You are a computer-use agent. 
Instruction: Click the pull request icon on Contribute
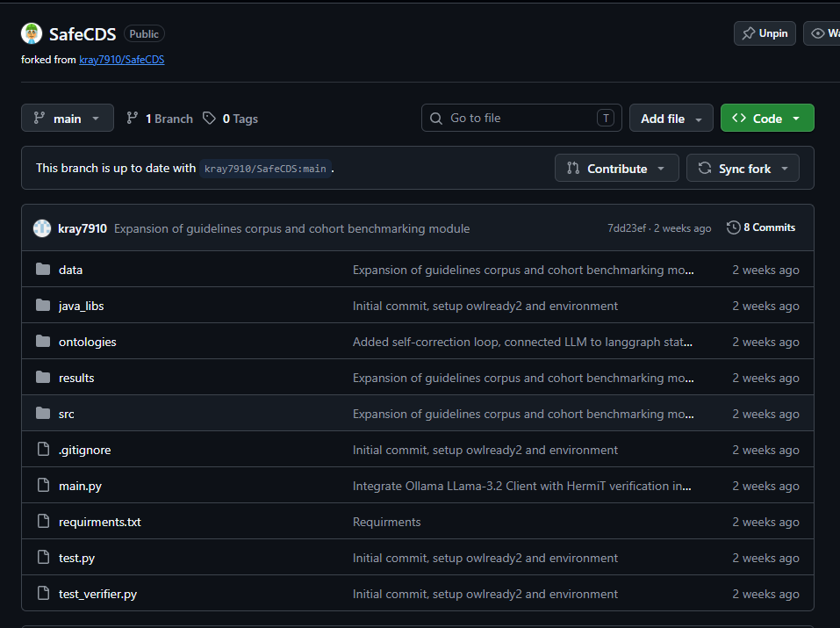coord(572,168)
